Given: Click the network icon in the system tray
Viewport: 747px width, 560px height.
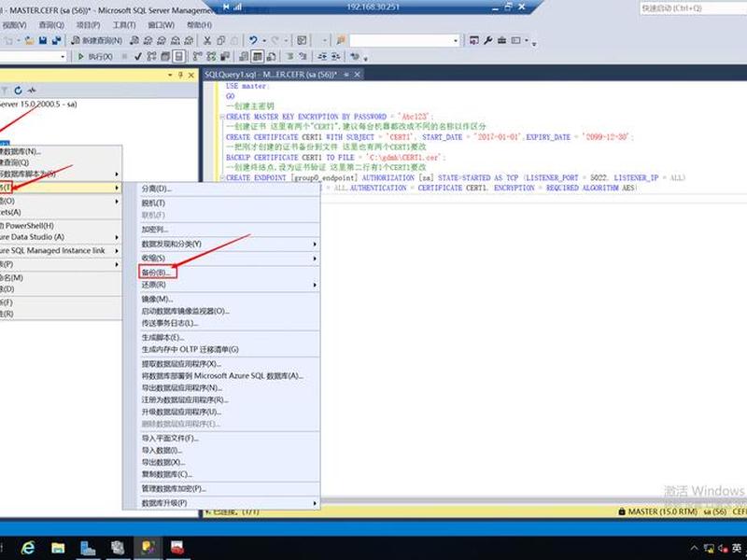Looking at the screenshot, I should click(709, 549).
